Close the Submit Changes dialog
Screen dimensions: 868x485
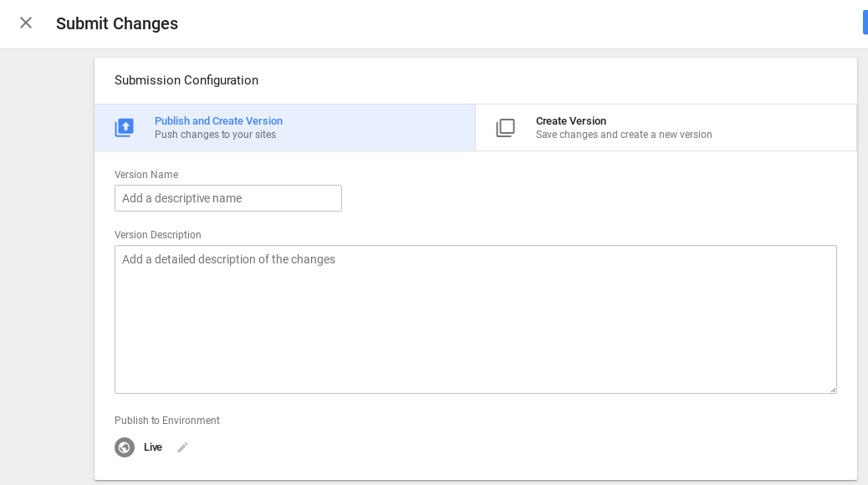[x=26, y=23]
